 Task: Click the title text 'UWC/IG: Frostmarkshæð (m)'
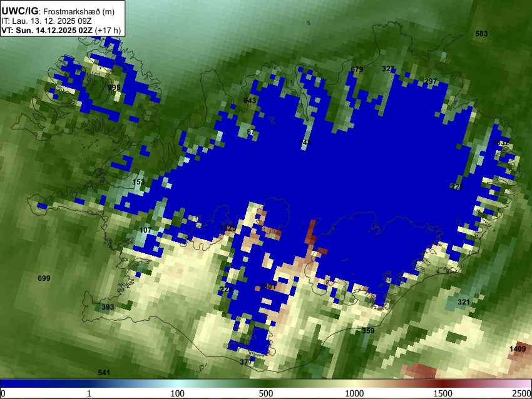58,11
